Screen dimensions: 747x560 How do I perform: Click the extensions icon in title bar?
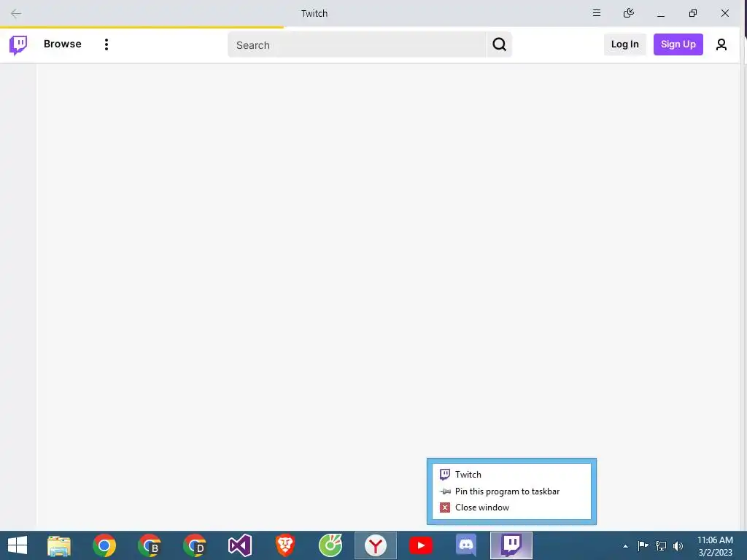coord(628,13)
